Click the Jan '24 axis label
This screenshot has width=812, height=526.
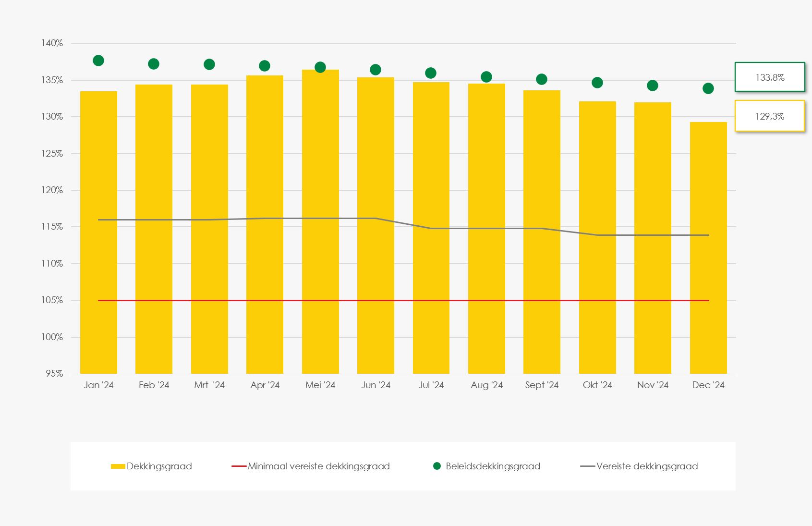(x=98, y=385)
